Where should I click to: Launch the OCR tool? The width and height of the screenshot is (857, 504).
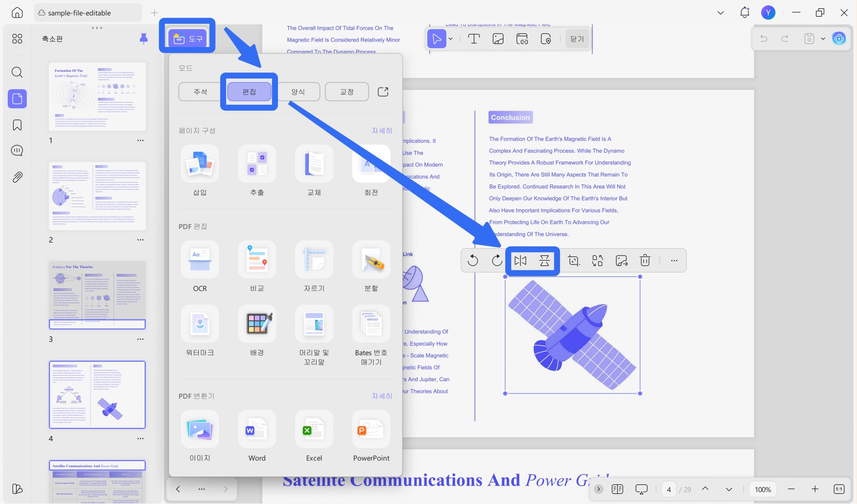[200, 267]
